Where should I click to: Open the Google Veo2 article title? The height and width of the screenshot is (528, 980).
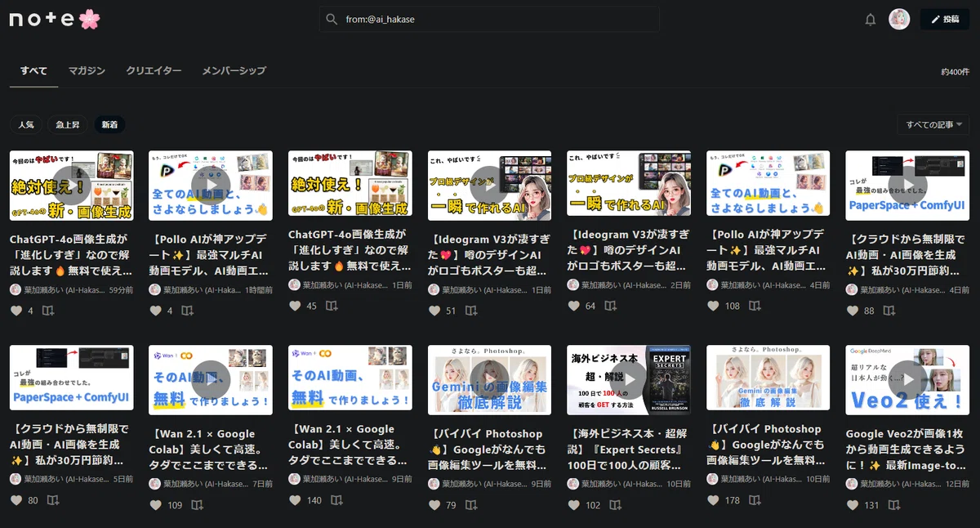pyautogui.click(x=907, y=450)
